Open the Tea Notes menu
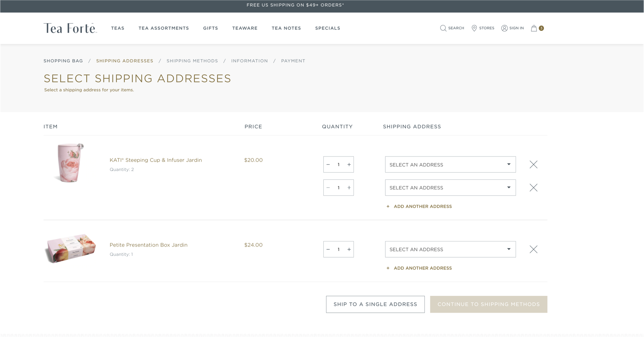644x337 pixels. (286, 28)
